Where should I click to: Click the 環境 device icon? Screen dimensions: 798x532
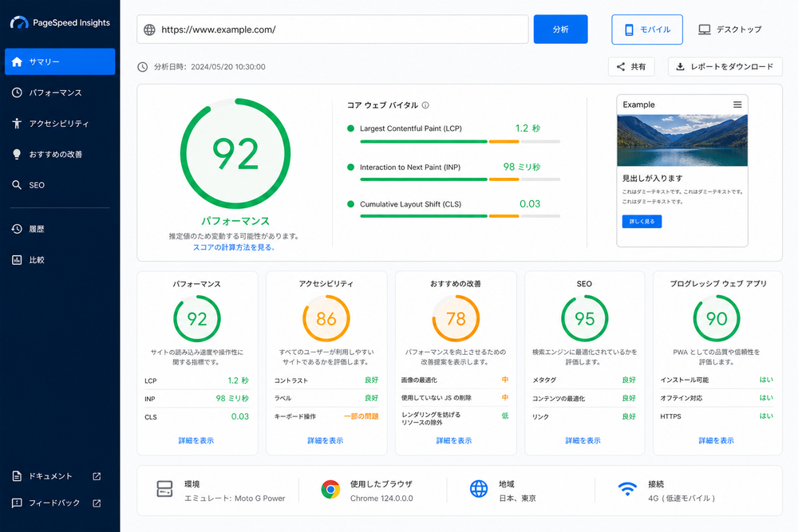click(x=164, y=489)
